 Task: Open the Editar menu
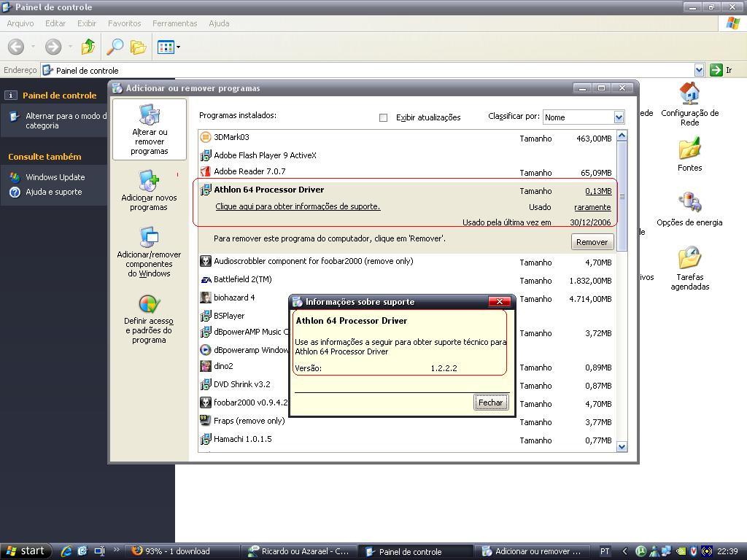55,23
